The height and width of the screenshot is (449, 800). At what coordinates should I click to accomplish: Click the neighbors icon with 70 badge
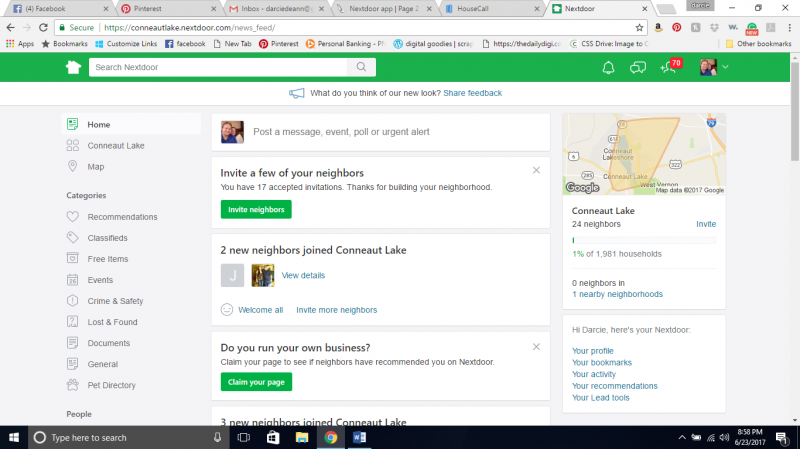coord(669,67)
